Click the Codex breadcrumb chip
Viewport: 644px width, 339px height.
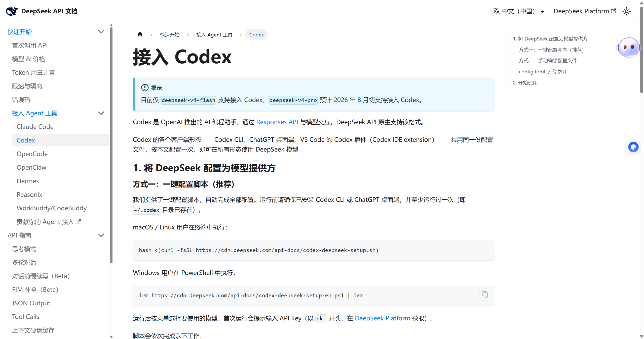[256, 35]
